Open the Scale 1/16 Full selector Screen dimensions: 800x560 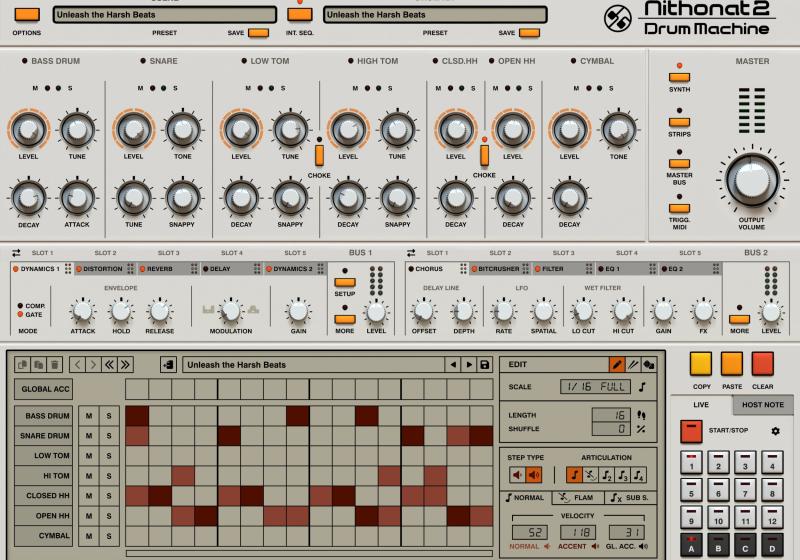(x=595, y=387)
